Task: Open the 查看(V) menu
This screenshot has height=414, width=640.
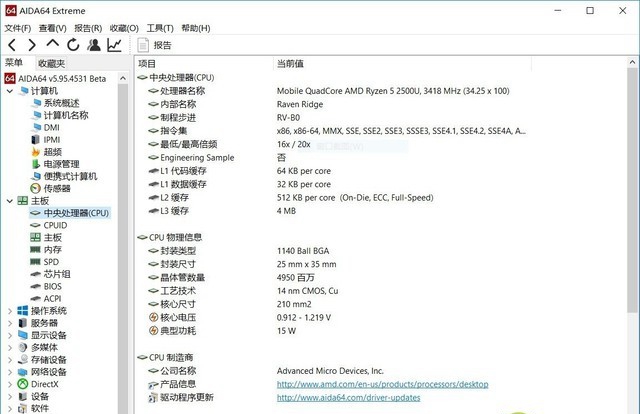Action: 52,28
